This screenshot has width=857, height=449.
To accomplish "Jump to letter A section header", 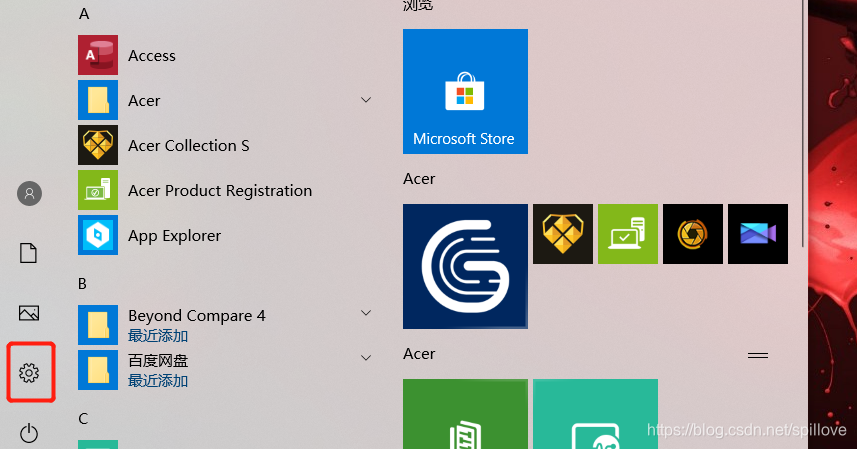I will (84, 14).
